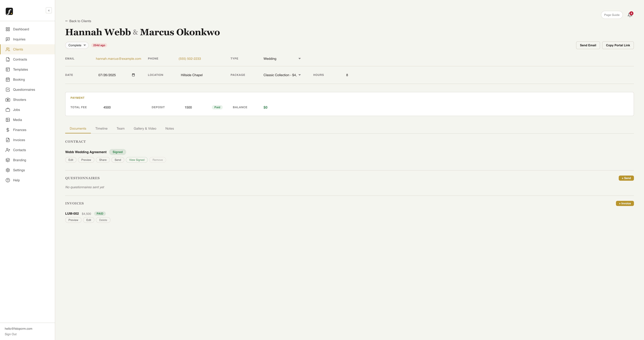Go Back to Clients link
This screenshot has width=644, height=340.
(78, 21)
